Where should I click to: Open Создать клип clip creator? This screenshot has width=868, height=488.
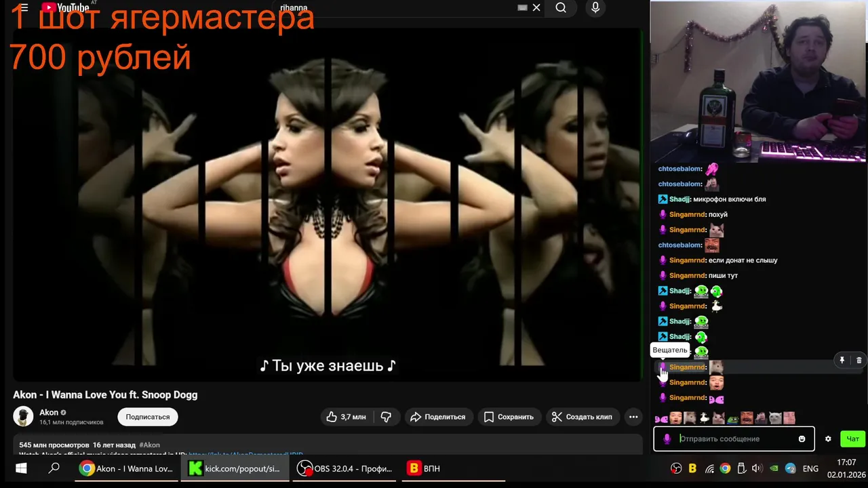coord(582,417)
